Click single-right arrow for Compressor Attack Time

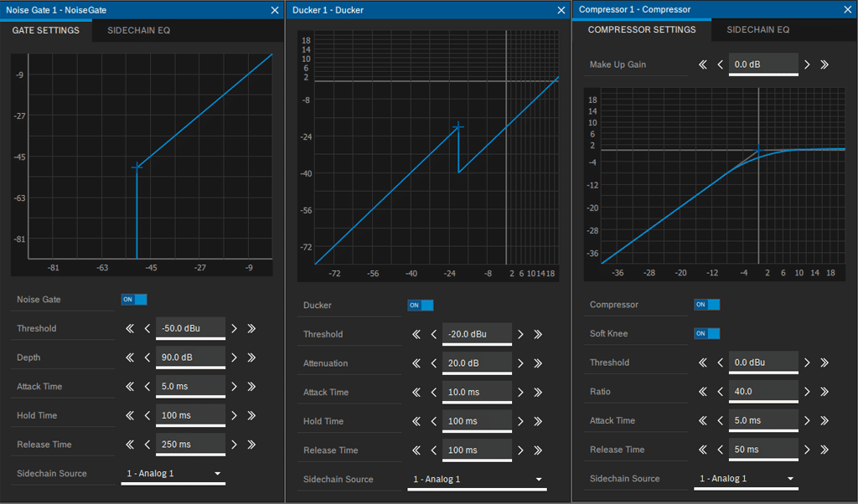[807, 421]
